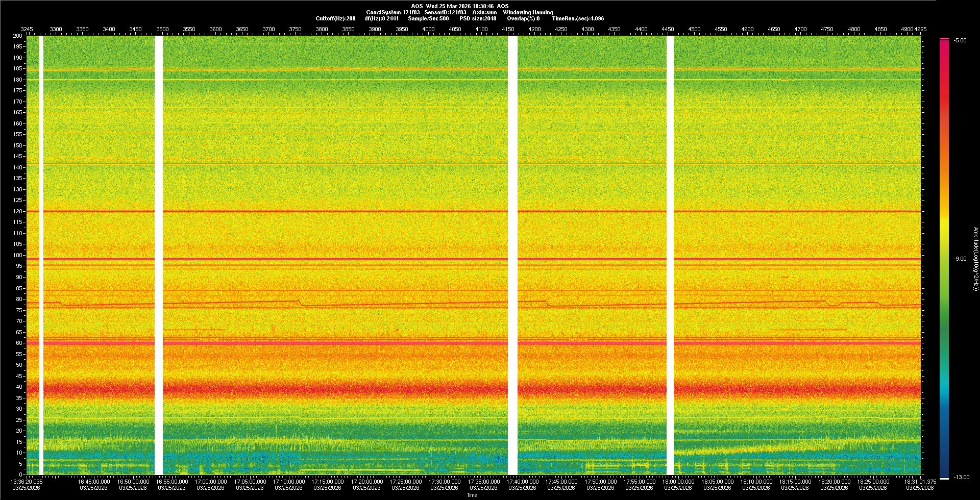
Task: Click the 4000 top axis tick label
Action: click(428, 29)
